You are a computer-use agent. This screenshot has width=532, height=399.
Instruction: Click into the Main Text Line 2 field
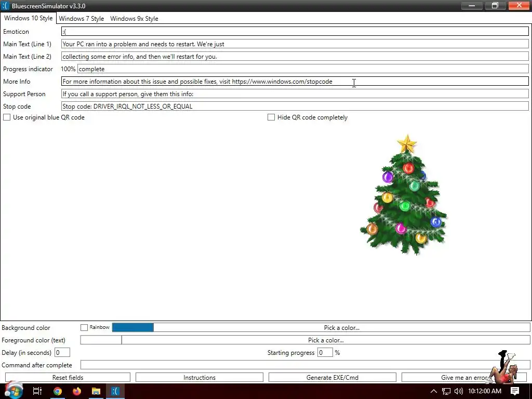coord(295,57)
